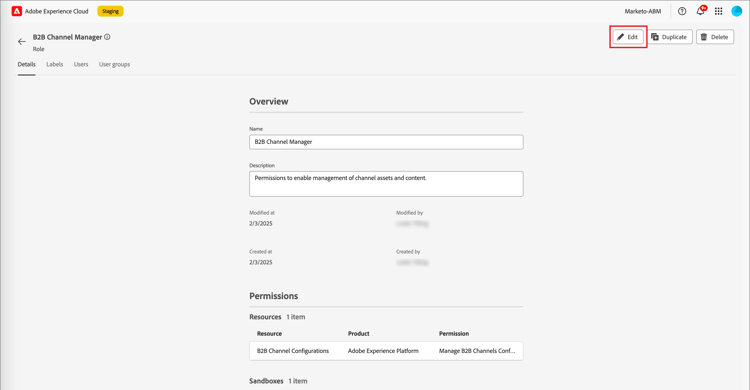Click the Adobe Experience Platform product cell
The height and width of the screenshot is (390, 750).
(383, 351)
